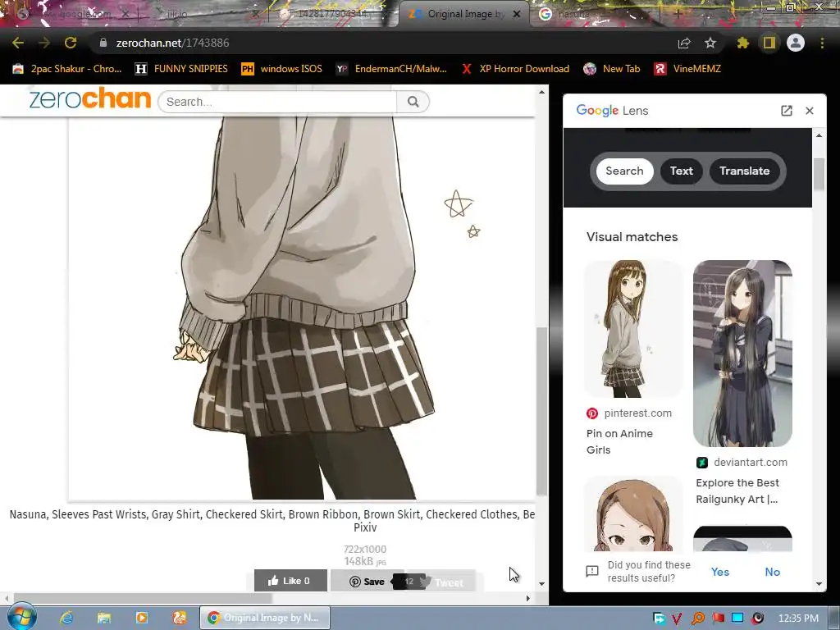Click the Lens panel scrollbar thumb
Image resolution: width=840 pixels, height=630 pixels.
(819, 174)
